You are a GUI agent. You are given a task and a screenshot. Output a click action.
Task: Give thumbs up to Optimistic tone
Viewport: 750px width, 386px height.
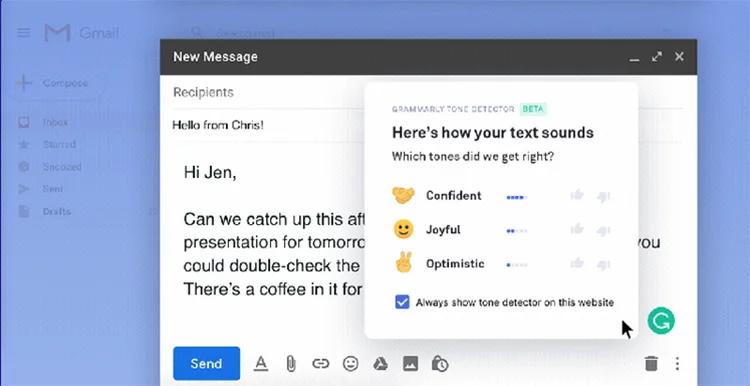pyautogui.click(x=577, y=263)
